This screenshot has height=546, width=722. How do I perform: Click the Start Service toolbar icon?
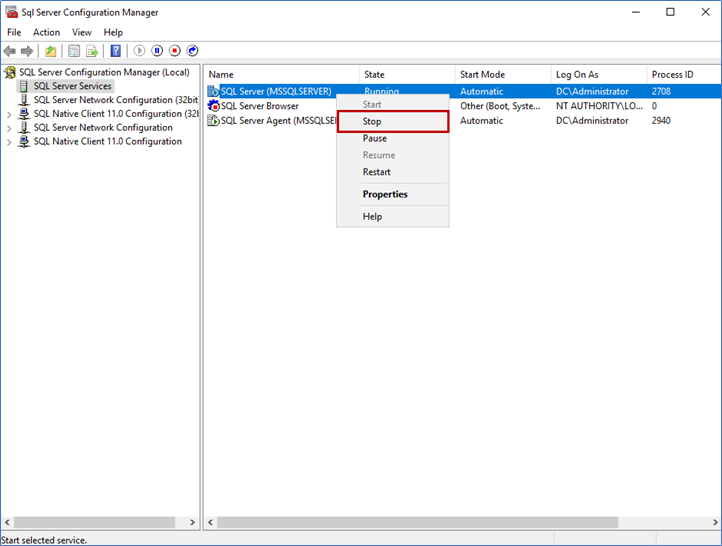139,51
